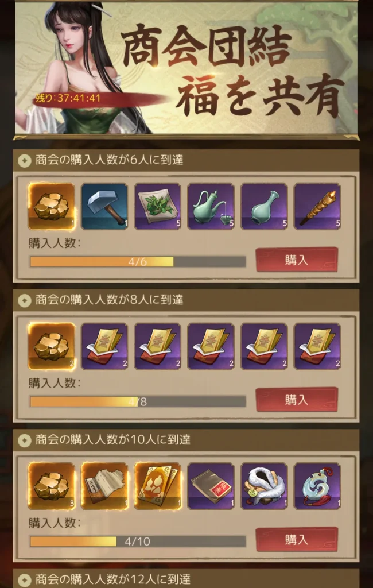Tap the fur scarf reward icon

pyautogui.click(x=265, y=486)
